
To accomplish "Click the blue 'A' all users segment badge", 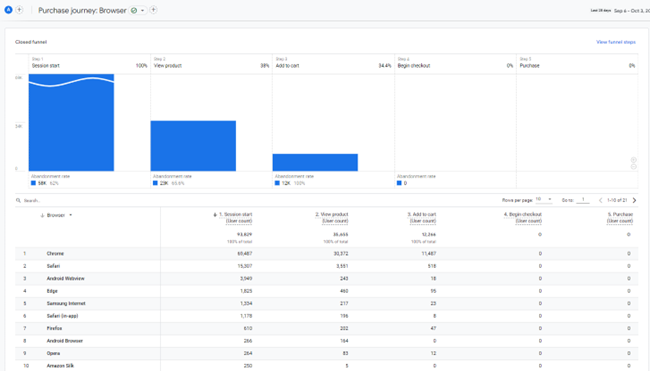I will (8, 10).
